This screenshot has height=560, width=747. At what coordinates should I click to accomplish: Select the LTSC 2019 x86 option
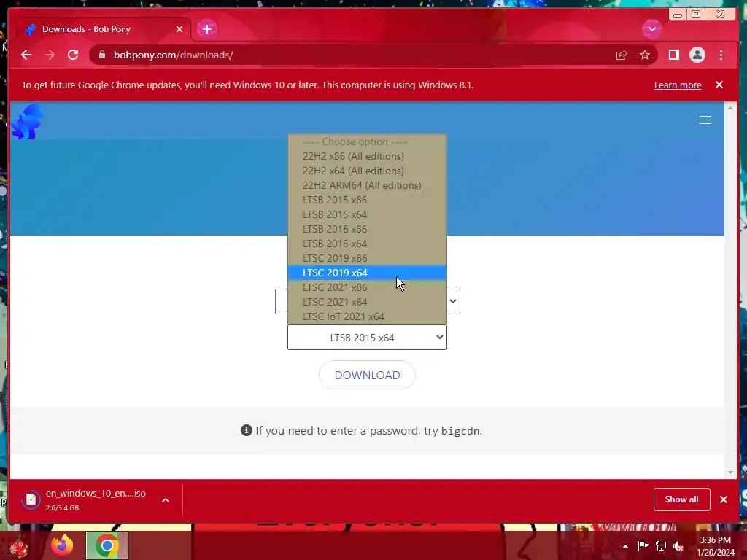tap(368, 258)
